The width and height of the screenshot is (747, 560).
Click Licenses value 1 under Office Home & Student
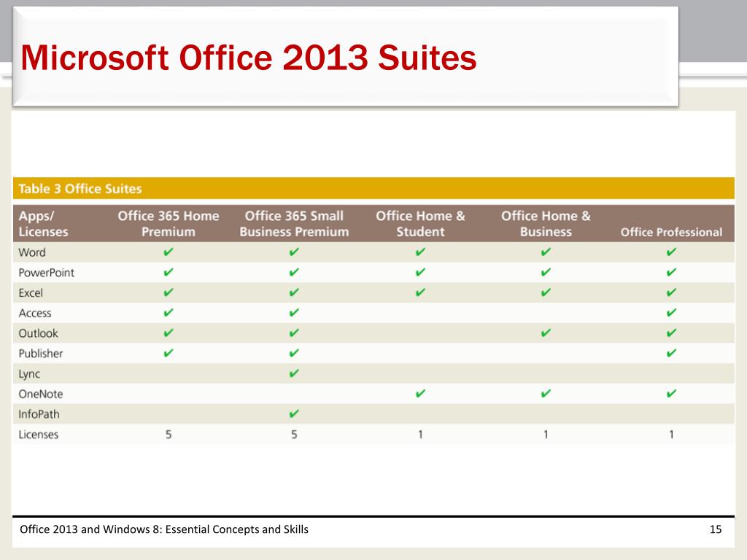[420, 435]
